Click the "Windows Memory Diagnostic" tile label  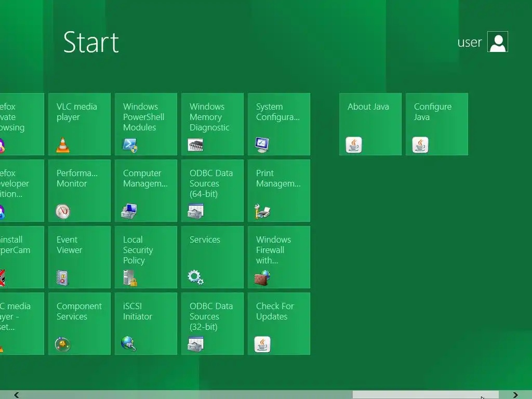tap(209, 117)
